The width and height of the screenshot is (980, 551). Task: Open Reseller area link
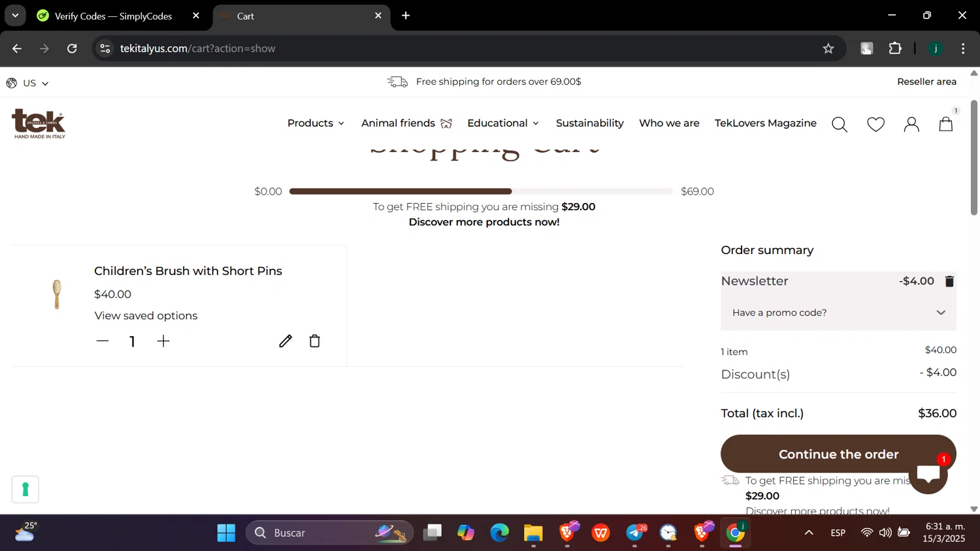click(926, 82)
